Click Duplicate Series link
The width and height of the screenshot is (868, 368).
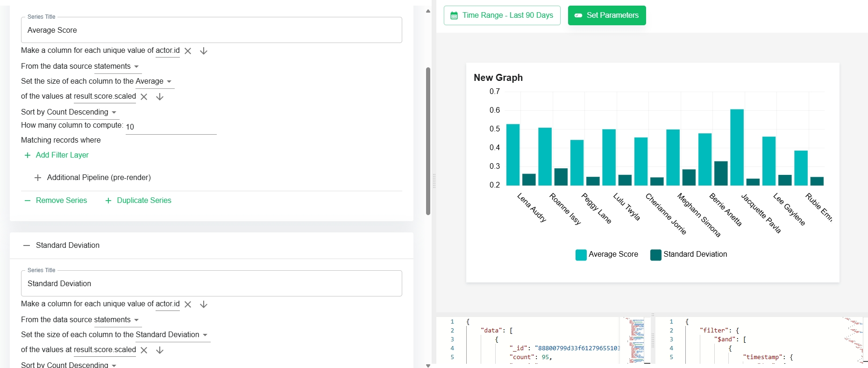(x=138, y=201)
